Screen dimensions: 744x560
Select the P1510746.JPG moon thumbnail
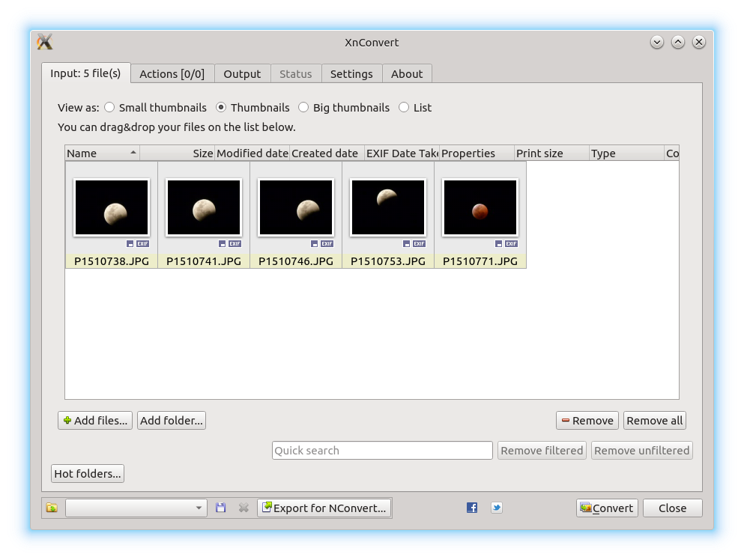pos(296,207)
